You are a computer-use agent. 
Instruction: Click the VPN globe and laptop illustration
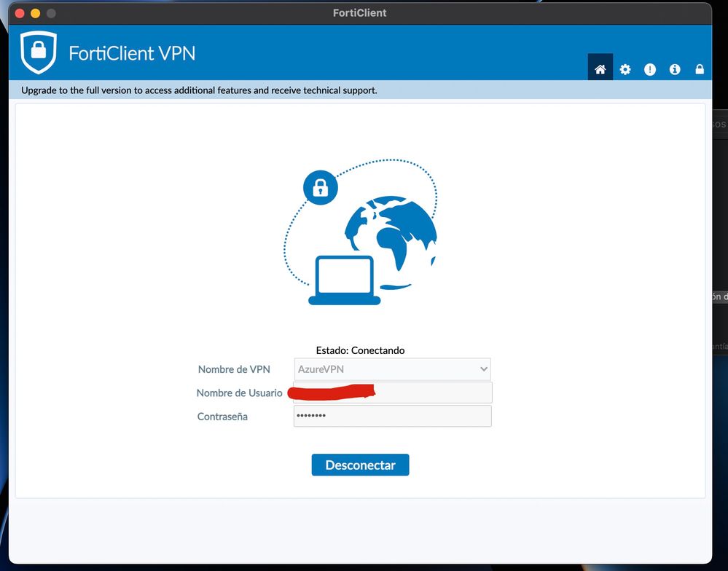point(360,232)
